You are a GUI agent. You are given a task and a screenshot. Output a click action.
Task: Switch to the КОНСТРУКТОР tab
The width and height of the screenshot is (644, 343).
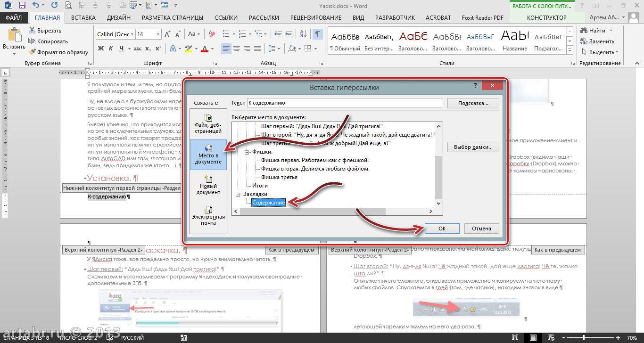547,17
